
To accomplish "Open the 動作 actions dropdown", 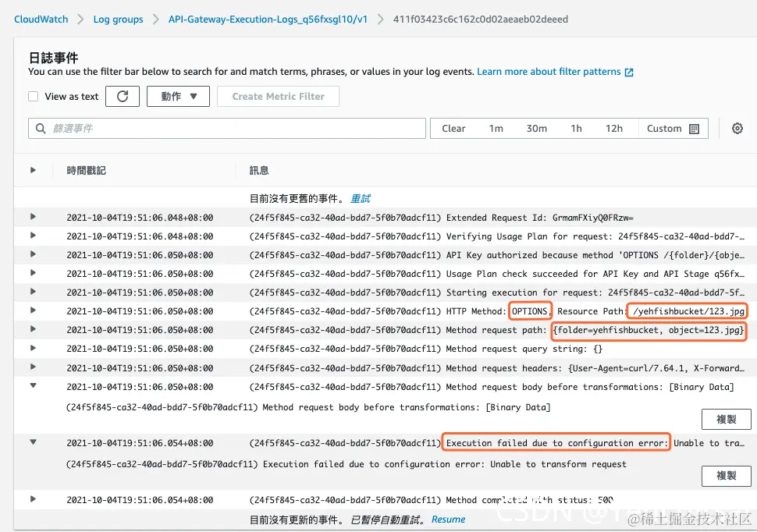I will [x=178, y=97].
